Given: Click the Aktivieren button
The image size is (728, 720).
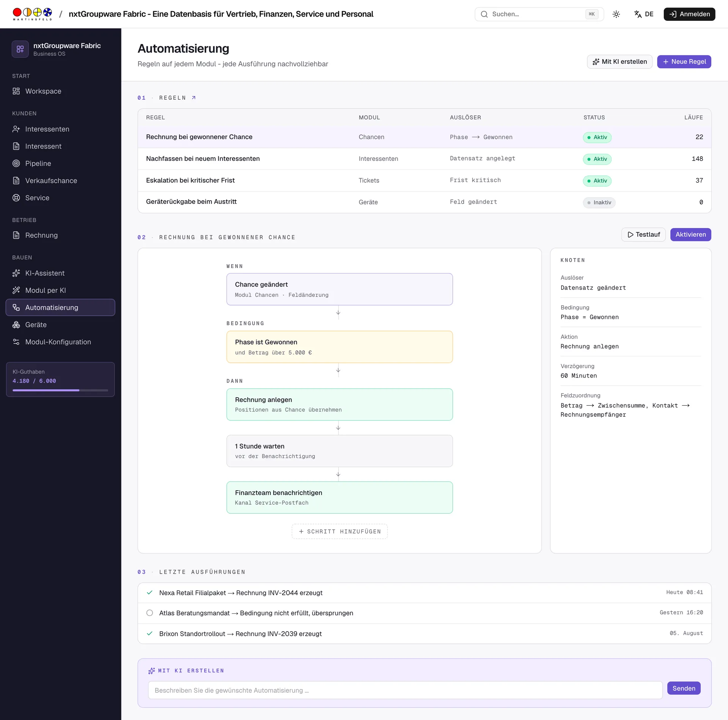Looking at the screenshot, I should [690, 235].
